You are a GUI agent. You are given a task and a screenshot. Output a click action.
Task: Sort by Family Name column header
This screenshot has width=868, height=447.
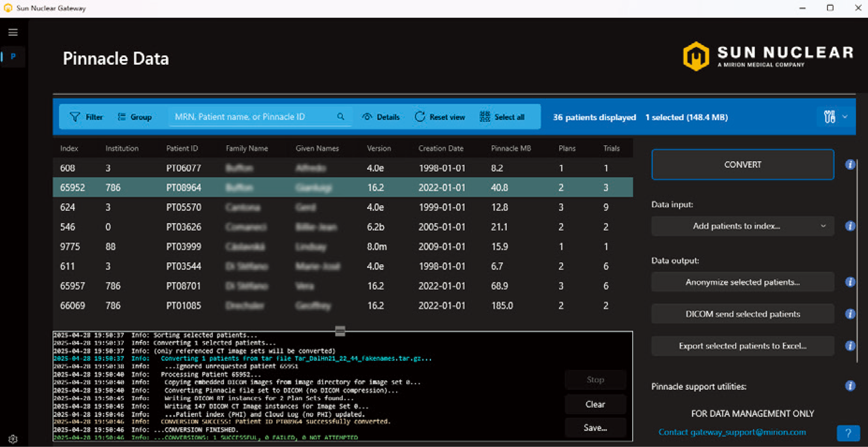(247, 148)
